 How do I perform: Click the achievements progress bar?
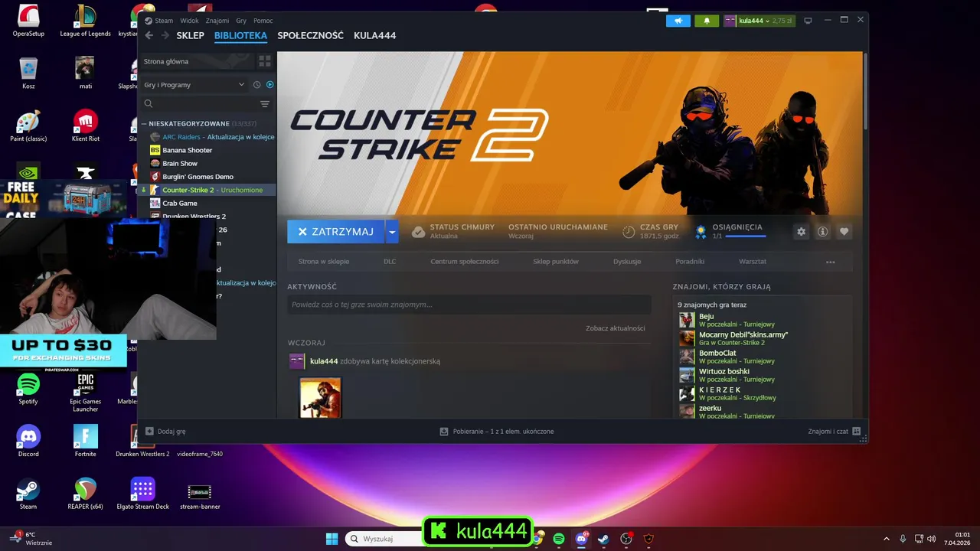pos(746,236)
